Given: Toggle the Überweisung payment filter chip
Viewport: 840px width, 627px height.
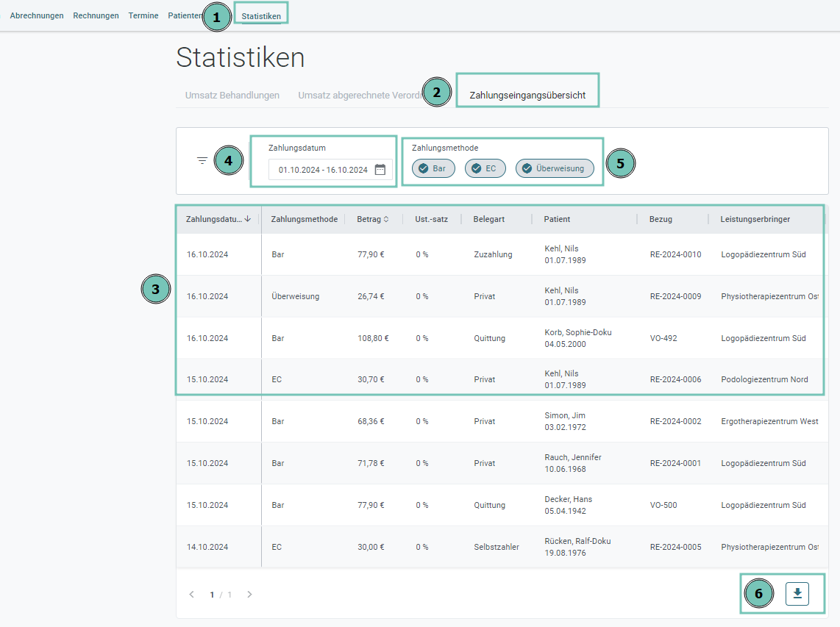Looking at the screenshot, I should click(x=555, y=168).
